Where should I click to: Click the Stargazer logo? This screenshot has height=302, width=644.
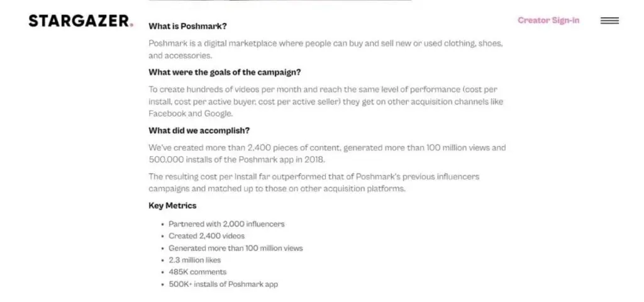80,21
